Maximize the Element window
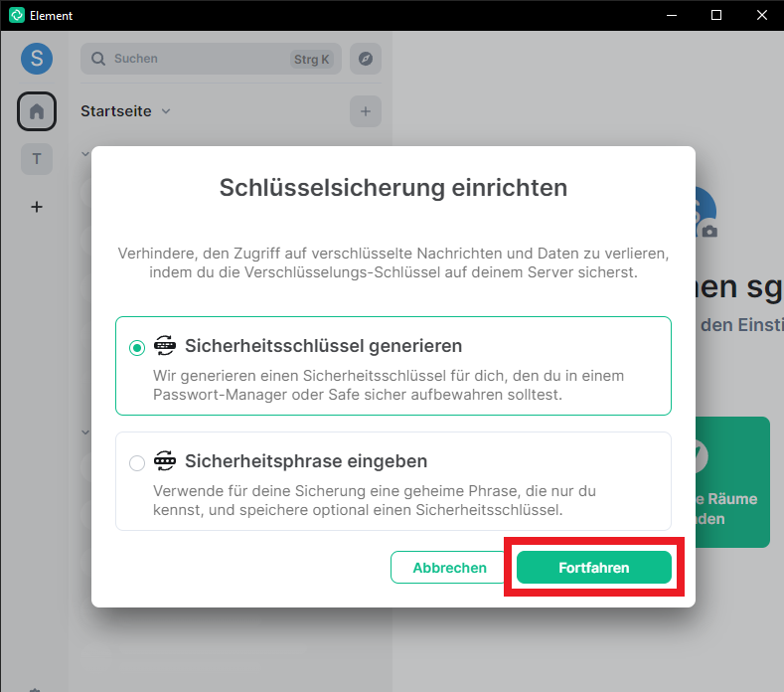 click(715, 15)
